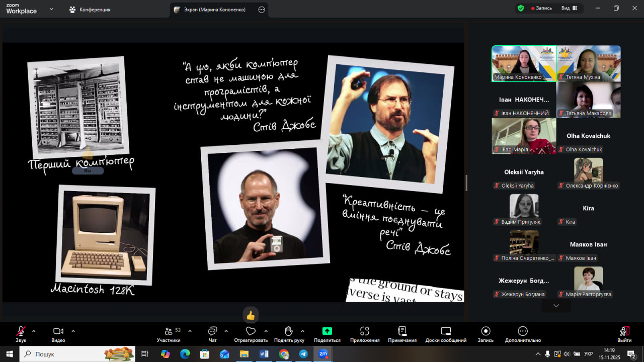
Task: Expand audio options arrow next to Звук
Action: coord(34,331)
